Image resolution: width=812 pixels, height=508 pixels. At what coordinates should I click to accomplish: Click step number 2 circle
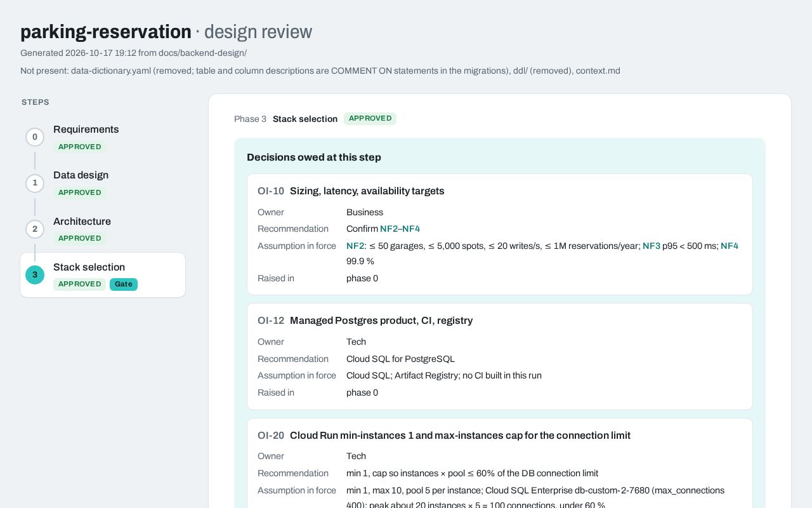click(x=35, y=229)
